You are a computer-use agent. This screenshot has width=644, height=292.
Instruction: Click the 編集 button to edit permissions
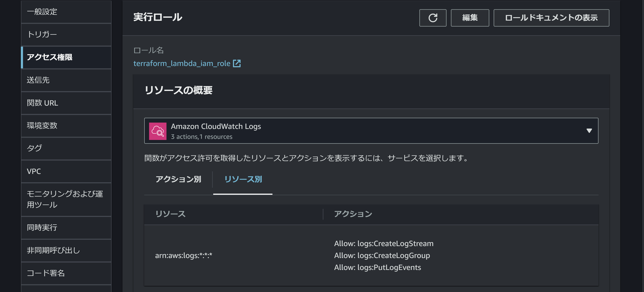(x=470, y=18)
